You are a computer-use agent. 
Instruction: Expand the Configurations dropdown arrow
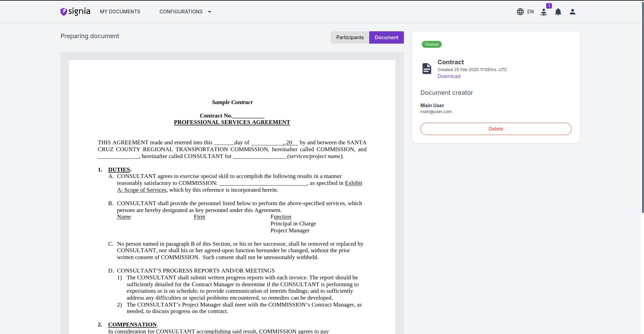click(210, 12)
